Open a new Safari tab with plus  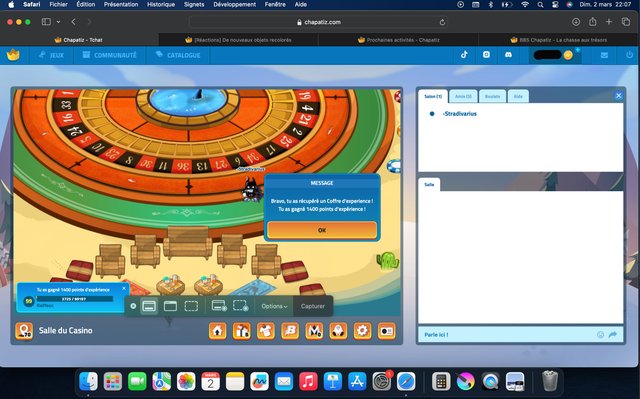[x=609, y=22]
